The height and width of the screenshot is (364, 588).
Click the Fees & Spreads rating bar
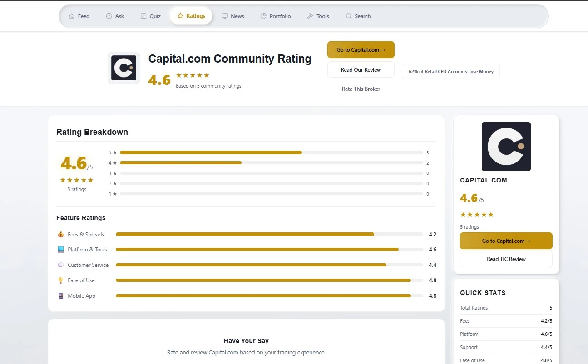click(x=269, y=235)
